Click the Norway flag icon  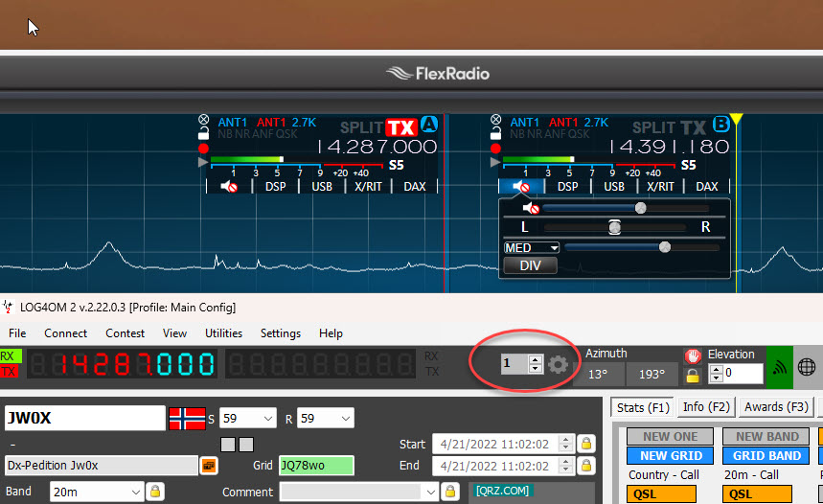(188, 419)
